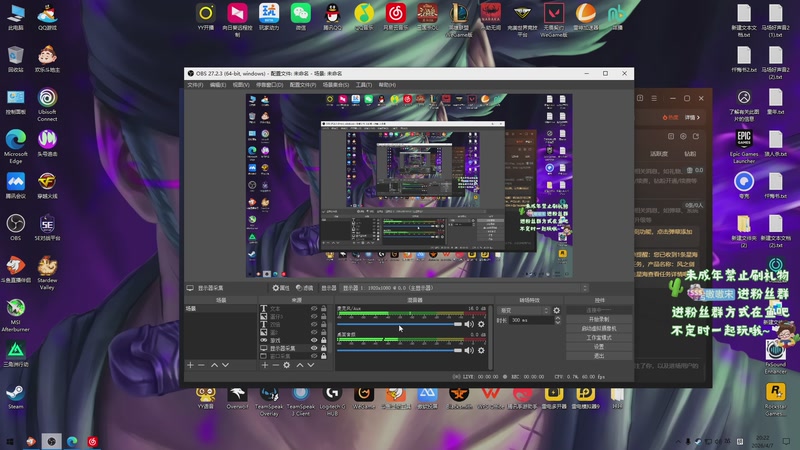The image size is (800, 450).
Task: Open 微信 WeChat icon at top of desktop
Action: click(301, 16)
